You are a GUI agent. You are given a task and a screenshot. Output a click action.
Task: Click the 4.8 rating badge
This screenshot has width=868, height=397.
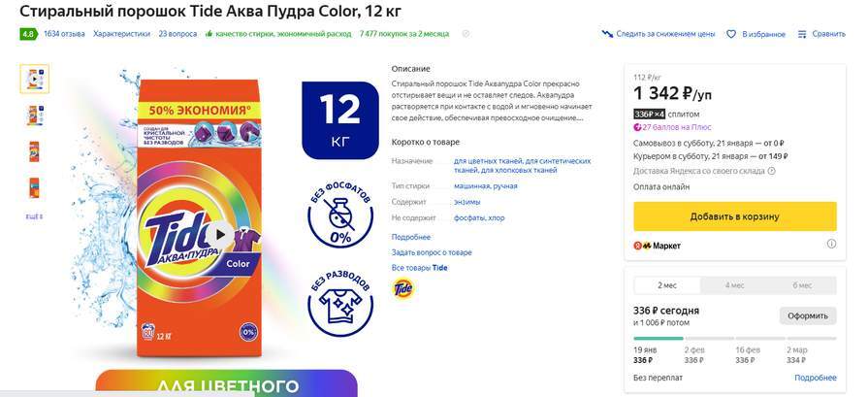coord(28,34)
